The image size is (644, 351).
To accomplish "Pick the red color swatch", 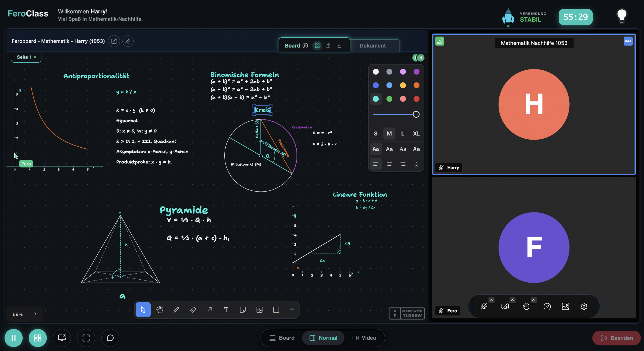I will 416,99.
